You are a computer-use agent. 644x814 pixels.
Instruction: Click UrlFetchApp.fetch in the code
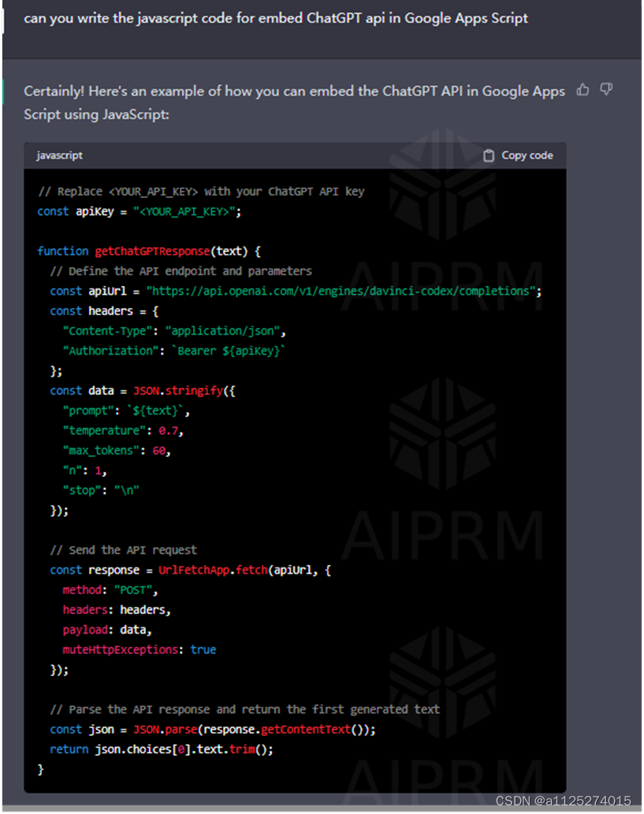tap(213, 570)
